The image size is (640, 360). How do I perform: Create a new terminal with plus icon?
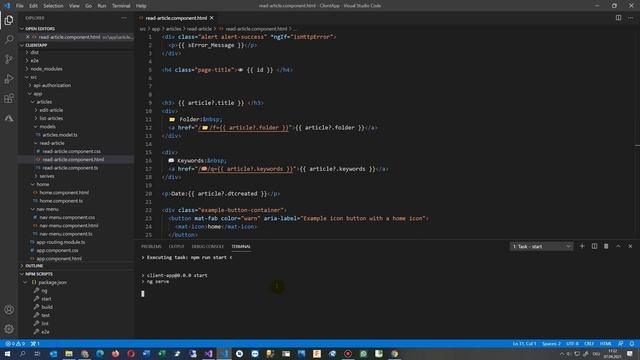pyautogui.click(x=582, y=246)
